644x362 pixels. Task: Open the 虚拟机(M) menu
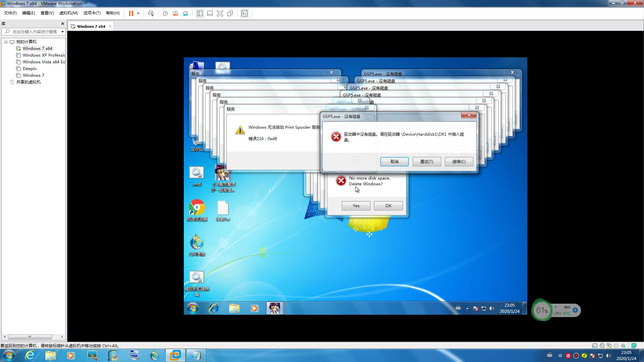tap(68, 13)
